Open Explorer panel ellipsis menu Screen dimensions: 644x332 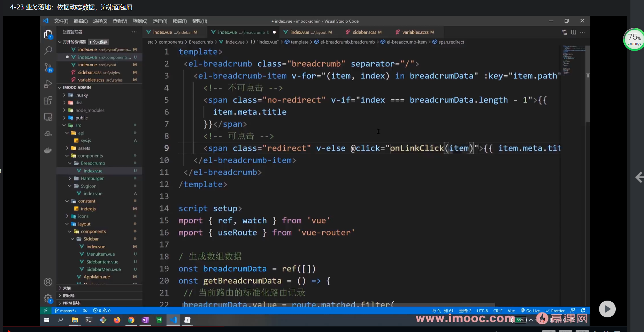(x=134, y=32)
